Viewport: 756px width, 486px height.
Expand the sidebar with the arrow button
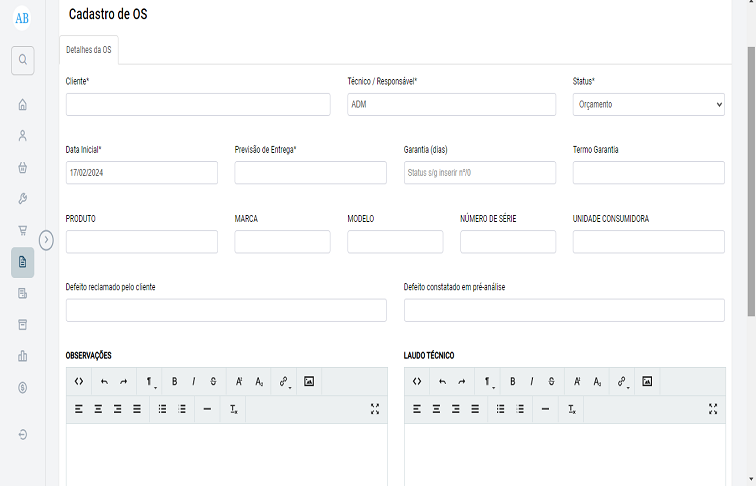pos(46,239)
